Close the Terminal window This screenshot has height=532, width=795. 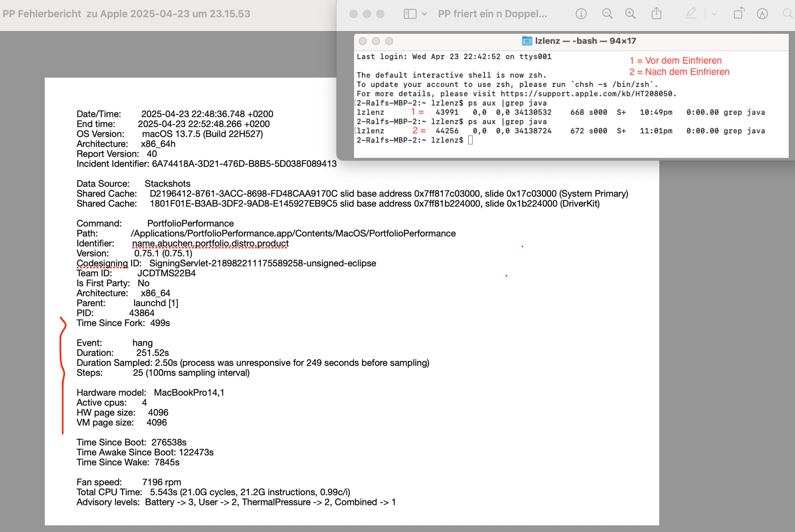click(x=363, y=41)
